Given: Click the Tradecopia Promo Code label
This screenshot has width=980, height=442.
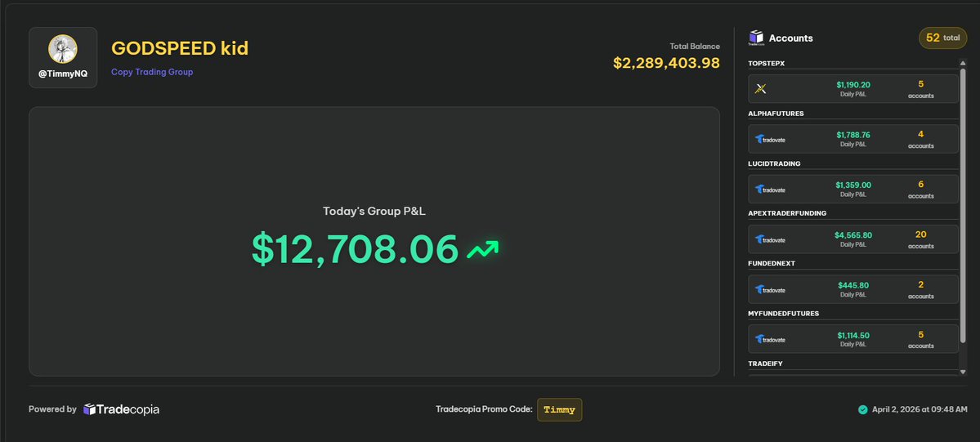Looking at the screenshot, I should coord(485,409).
